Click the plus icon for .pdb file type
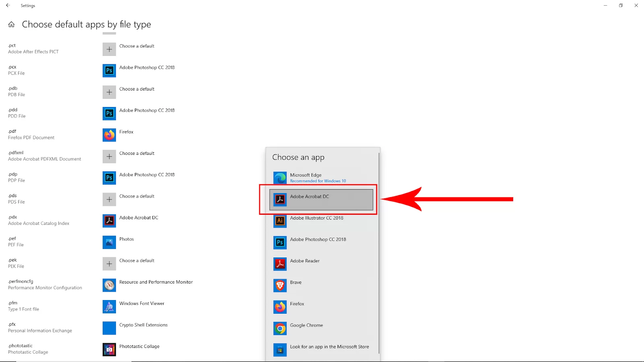 click(109, 92)
